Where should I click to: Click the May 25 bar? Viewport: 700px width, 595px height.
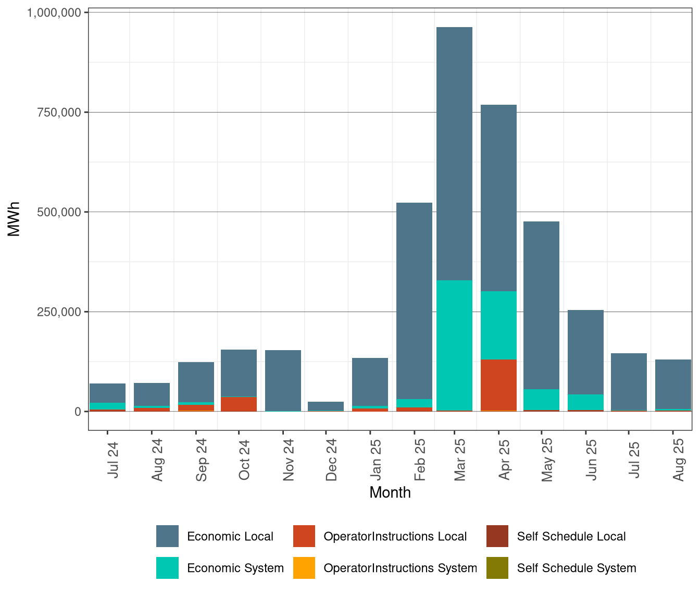[x=541, y=313]
